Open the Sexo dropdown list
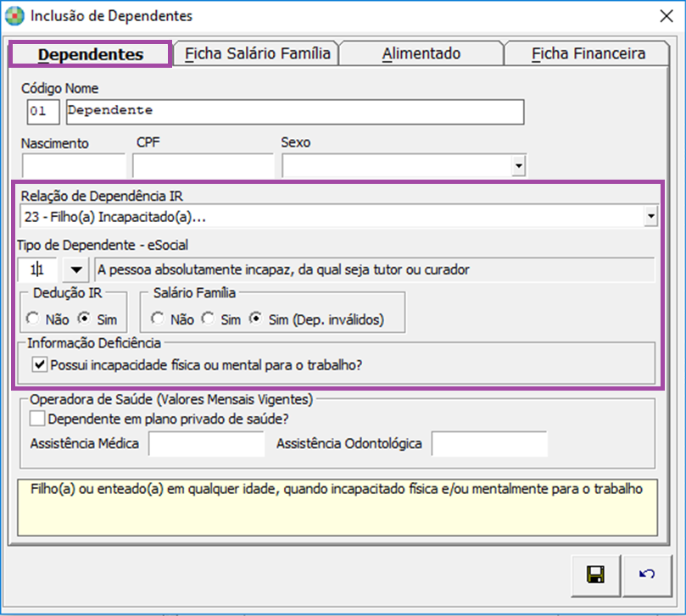This screenshot has height=616, width=686. click(518, 166)
